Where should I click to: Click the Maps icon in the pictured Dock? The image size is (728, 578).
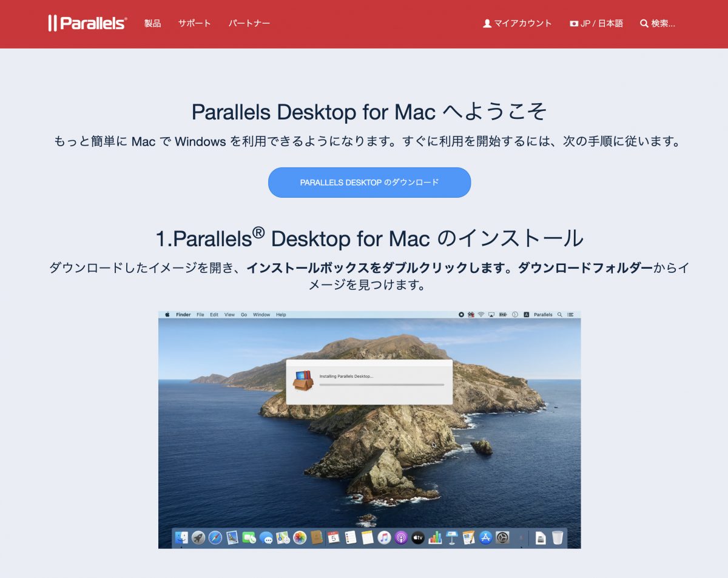pyautogui.click(x=283, y=537)
